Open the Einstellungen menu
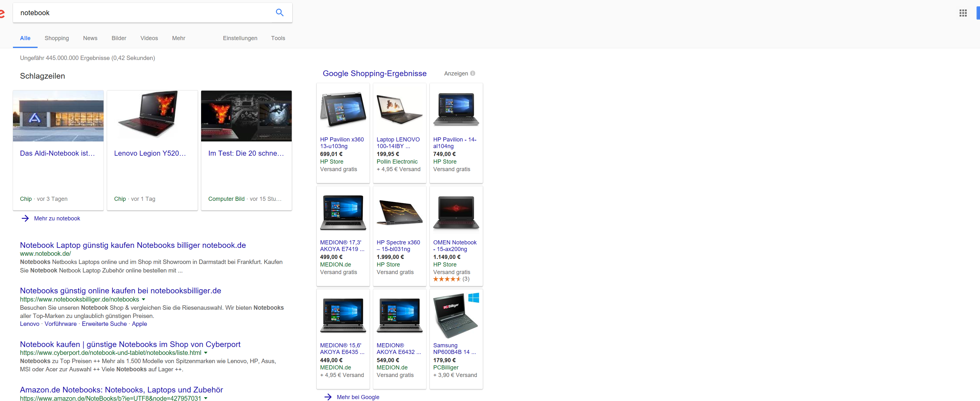The height and width of the screenshot is (401, 980). coord(240,38)
